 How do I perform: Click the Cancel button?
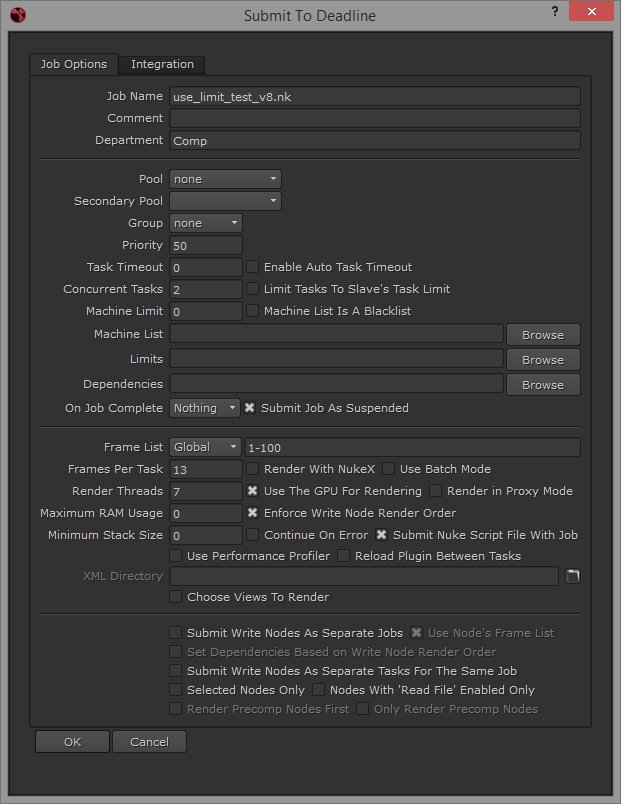tap(149, 742)
